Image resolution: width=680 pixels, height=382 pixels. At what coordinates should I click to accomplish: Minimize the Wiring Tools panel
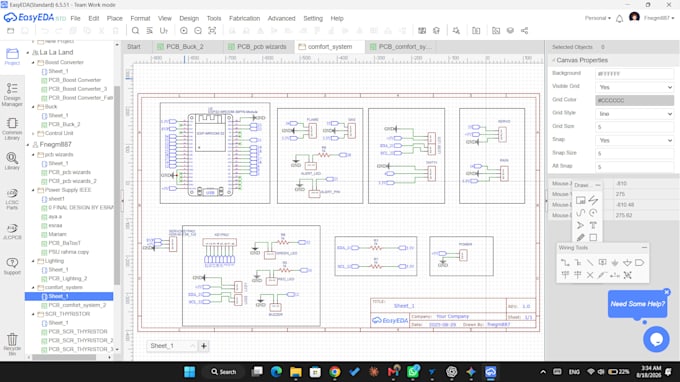(644, 248)
